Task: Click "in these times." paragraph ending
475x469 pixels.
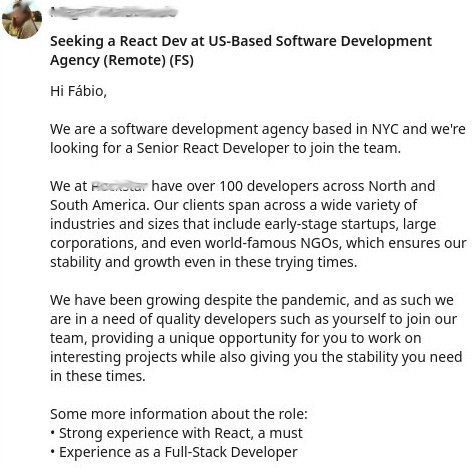Action: pyautogui.click(x=98, y=376)
